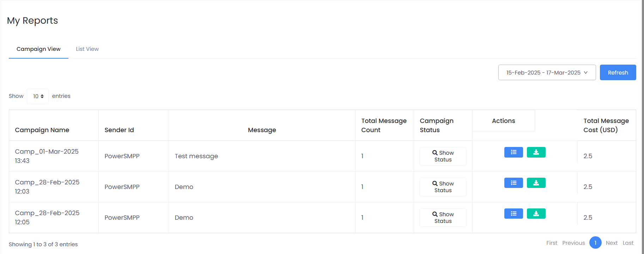Download report for Camp_28-Feb-2025 12:03 campaign

point(536,183)
